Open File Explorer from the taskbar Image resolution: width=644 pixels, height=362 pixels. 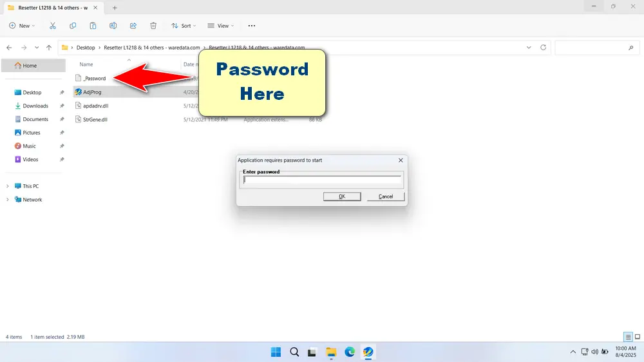coord(331,352)
